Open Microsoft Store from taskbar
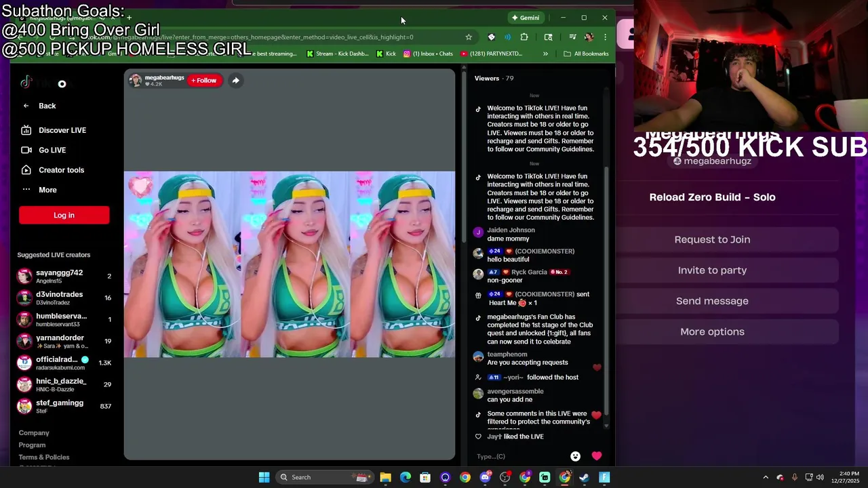 point(425,477)
